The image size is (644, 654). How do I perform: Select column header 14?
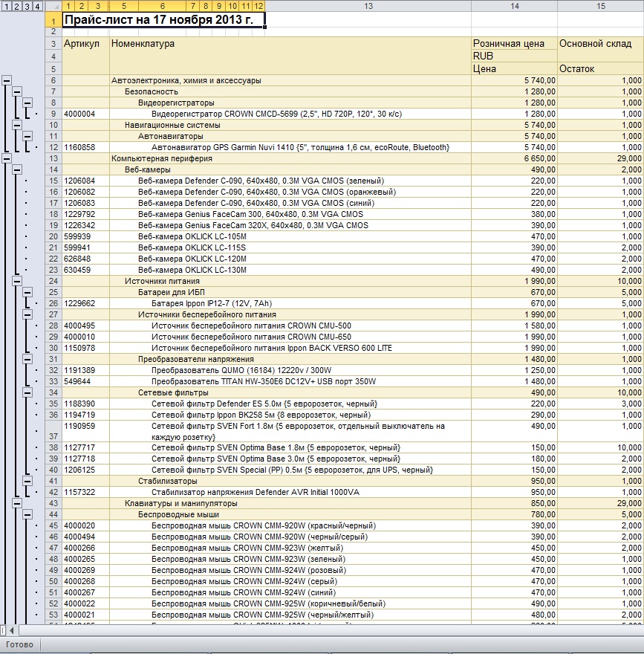514,6
